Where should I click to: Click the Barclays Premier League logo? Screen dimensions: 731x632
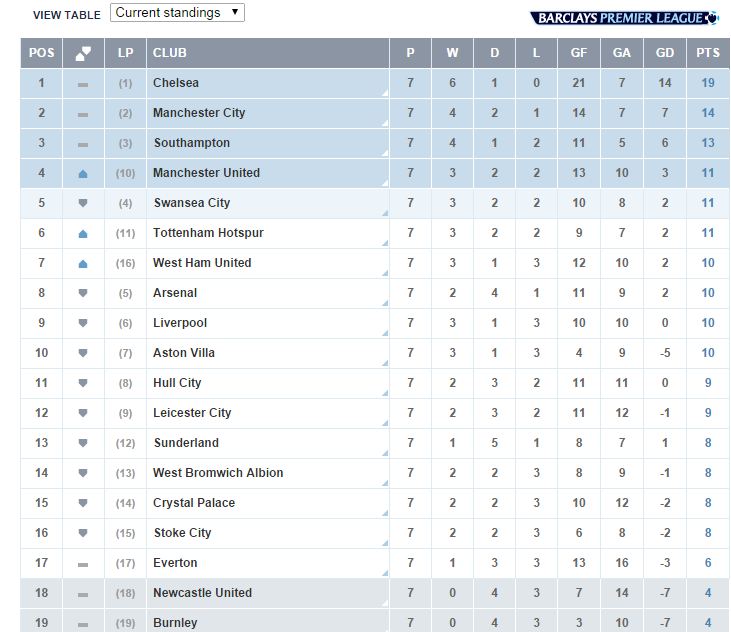point(625,17)
